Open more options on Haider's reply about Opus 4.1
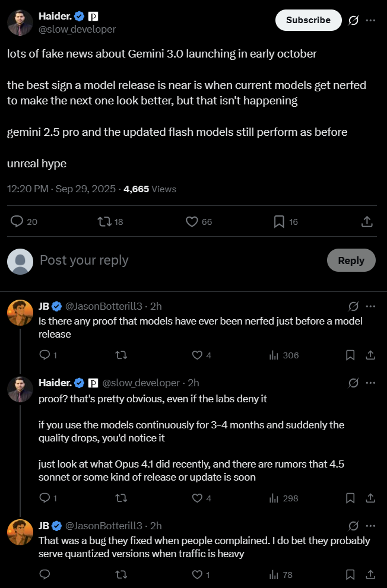 [x=371, y=383]
